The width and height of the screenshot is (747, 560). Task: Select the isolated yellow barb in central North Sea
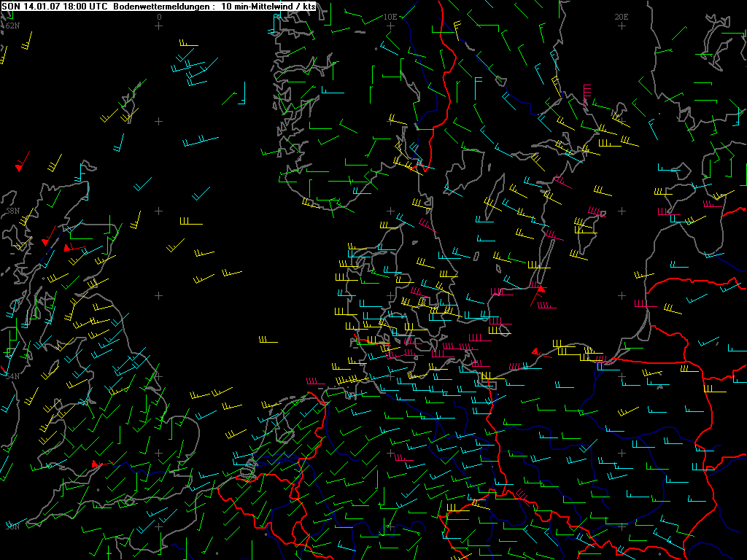(267, 339)
